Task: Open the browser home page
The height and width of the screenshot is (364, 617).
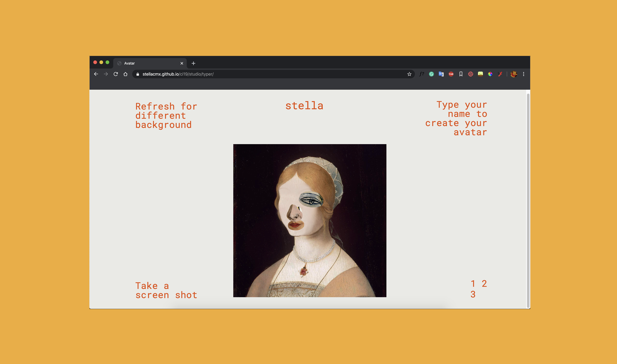Action: [125, 74]
